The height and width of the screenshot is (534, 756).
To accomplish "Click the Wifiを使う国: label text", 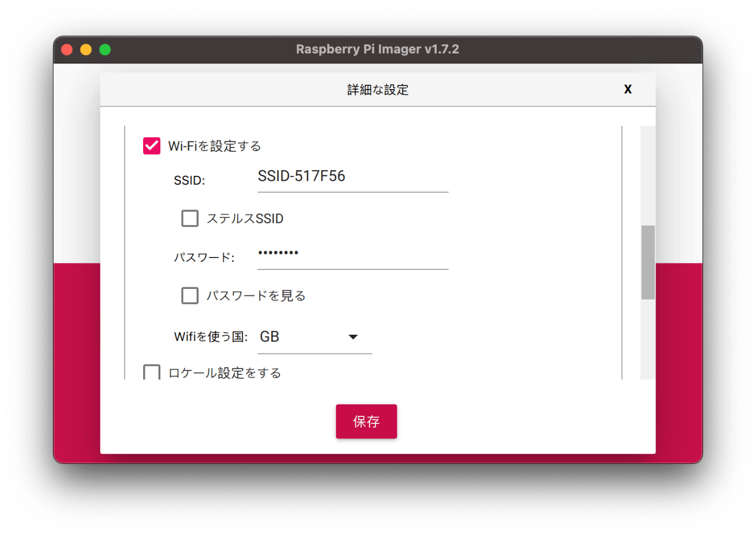I will (x=211, y=337).
